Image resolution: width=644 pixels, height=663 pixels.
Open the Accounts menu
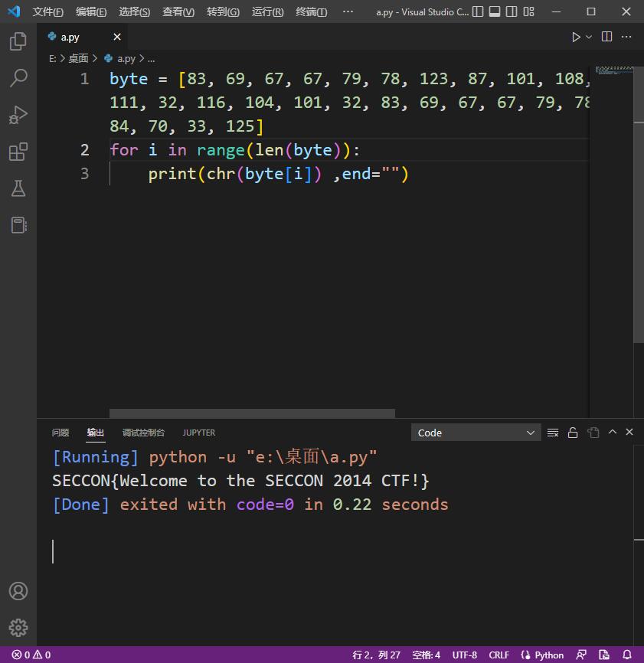click(18, 591)
